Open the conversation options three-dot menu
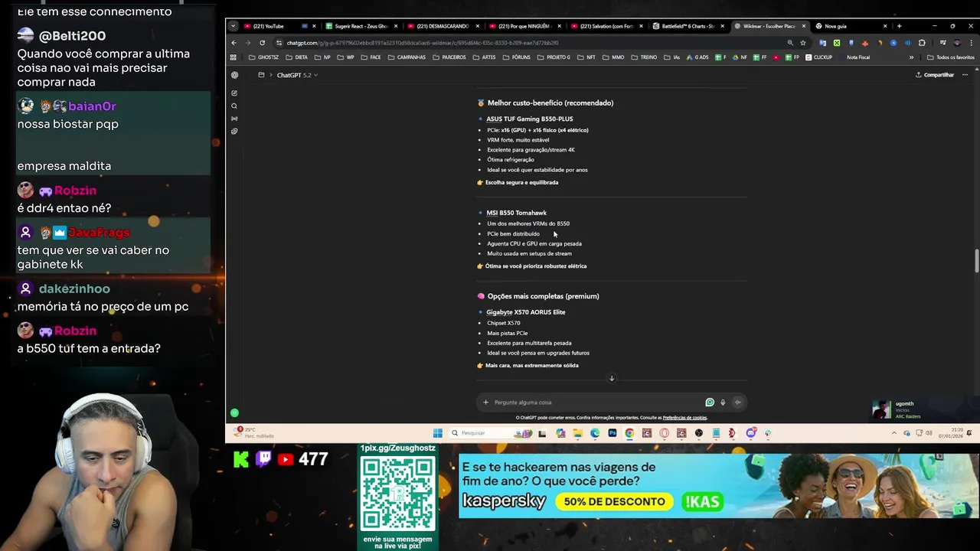This screenshot has height=551, width=980. click(x=965, y=75)
